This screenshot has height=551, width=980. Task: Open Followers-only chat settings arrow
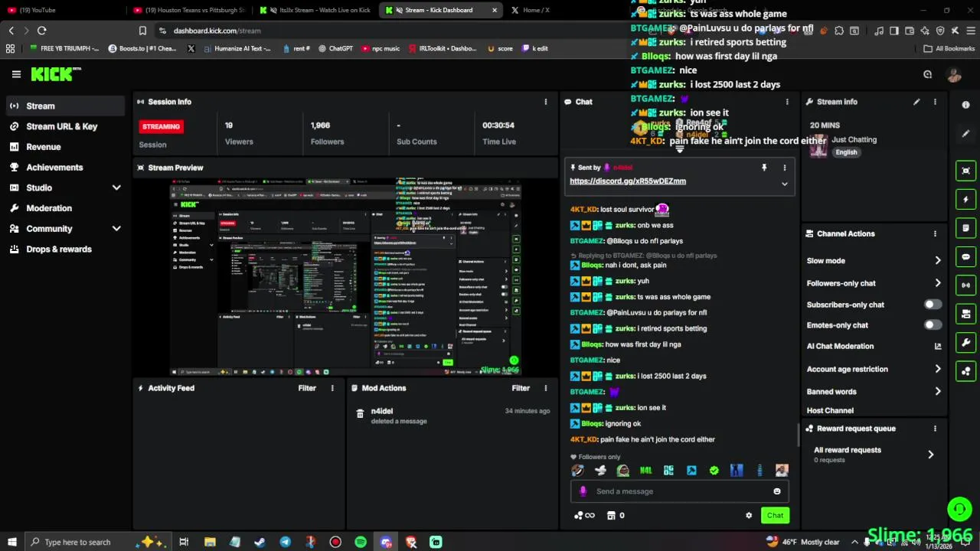tap(937, 283)
